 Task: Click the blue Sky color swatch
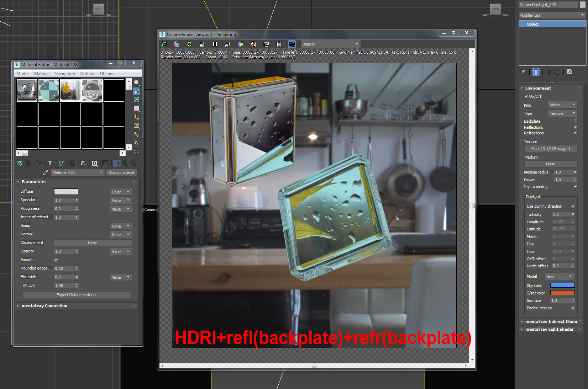(x=562, y=285)
